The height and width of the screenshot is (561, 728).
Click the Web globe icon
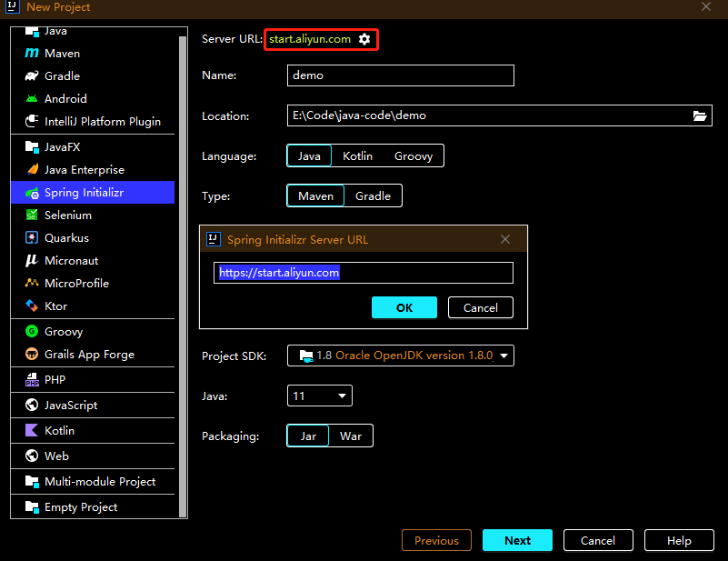point(32,456)
